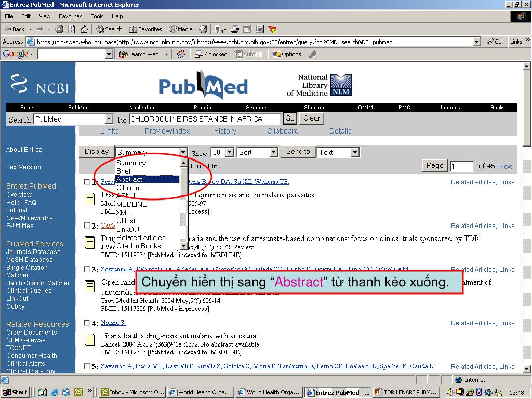The image size is (532, 399).
Task: Expand the Google search box dropdown
Action: [x=109, y=54]
